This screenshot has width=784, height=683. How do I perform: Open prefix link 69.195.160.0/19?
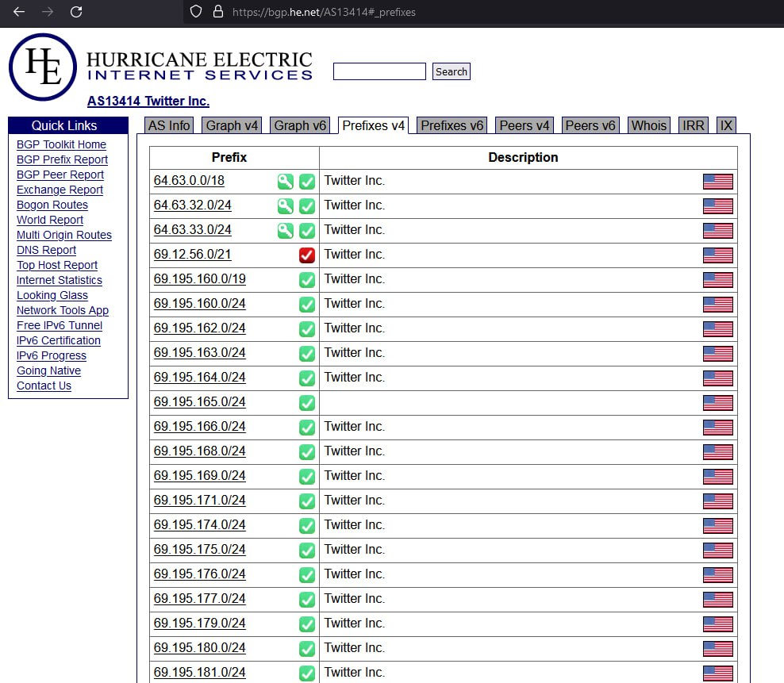[x=199, y=279]
